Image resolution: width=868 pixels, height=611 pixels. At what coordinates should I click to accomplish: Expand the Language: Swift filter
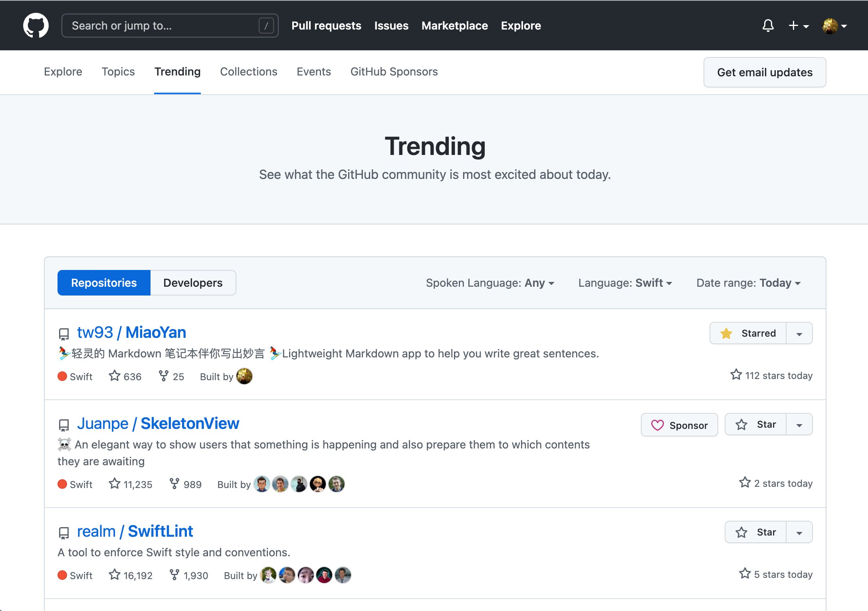[x=625, y=283]
